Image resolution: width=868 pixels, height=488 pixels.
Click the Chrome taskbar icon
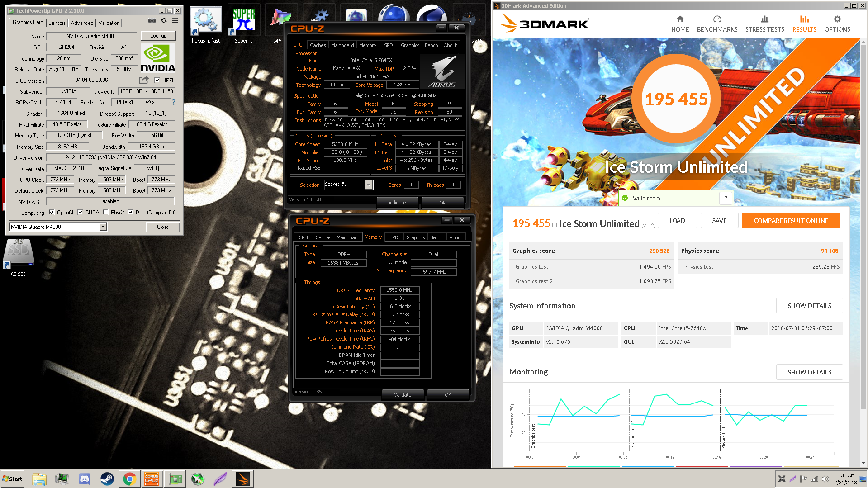(x=130, y=479)
